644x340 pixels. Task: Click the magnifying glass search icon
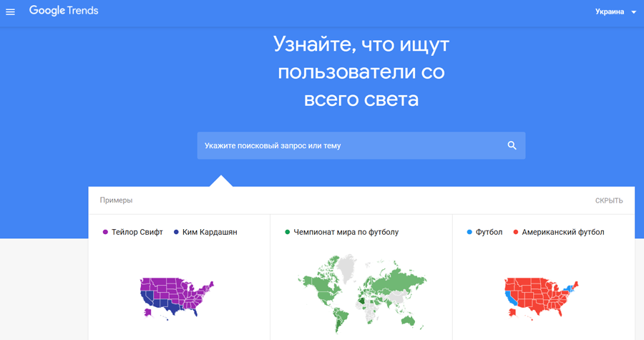(512, 145)
